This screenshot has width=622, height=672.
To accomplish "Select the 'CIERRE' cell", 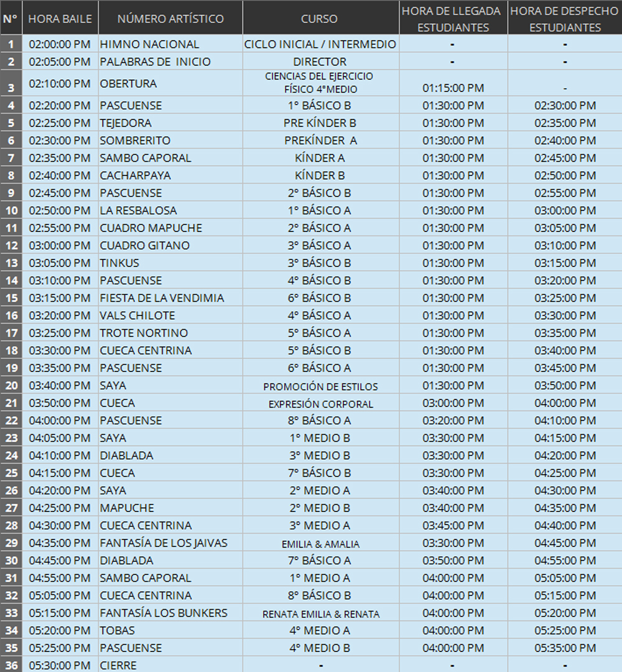I will point(170,665).
